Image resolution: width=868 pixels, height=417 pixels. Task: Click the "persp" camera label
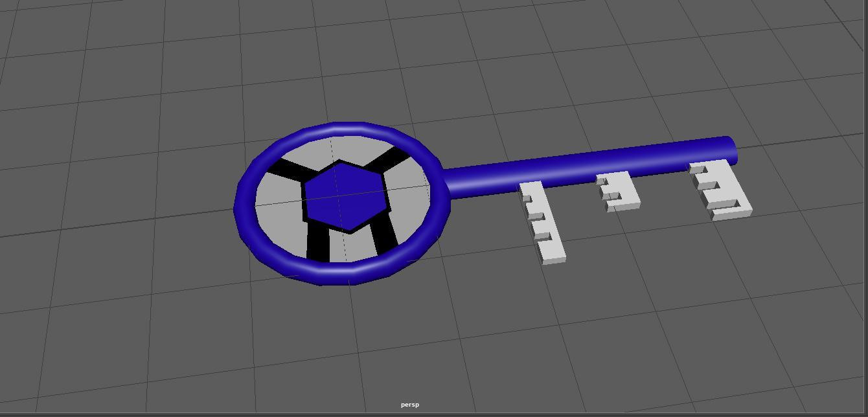coord(410,405)
